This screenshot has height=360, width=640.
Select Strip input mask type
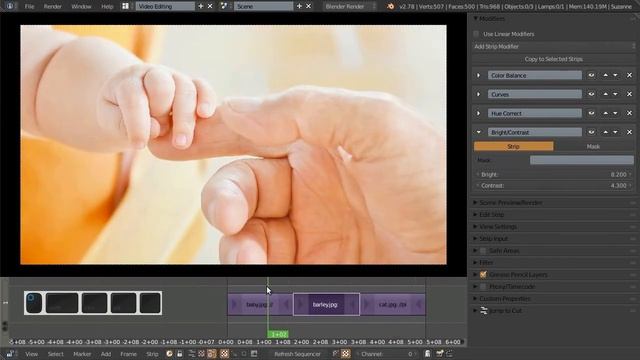pos(513,146)
